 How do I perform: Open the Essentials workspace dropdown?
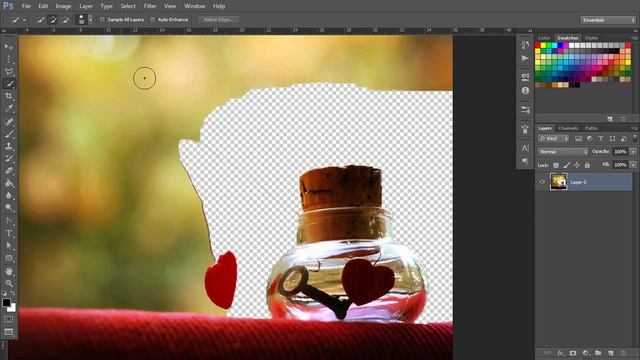(608, 20)
